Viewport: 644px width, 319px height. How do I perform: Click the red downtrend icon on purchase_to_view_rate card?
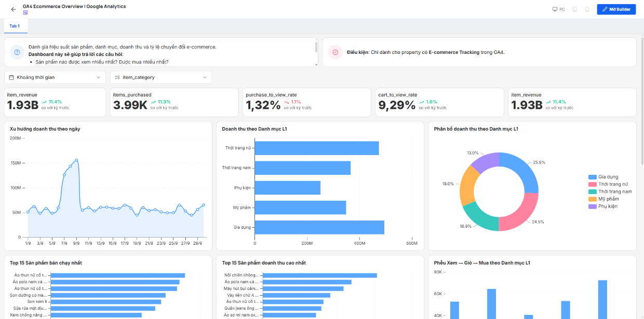[287, 102]
